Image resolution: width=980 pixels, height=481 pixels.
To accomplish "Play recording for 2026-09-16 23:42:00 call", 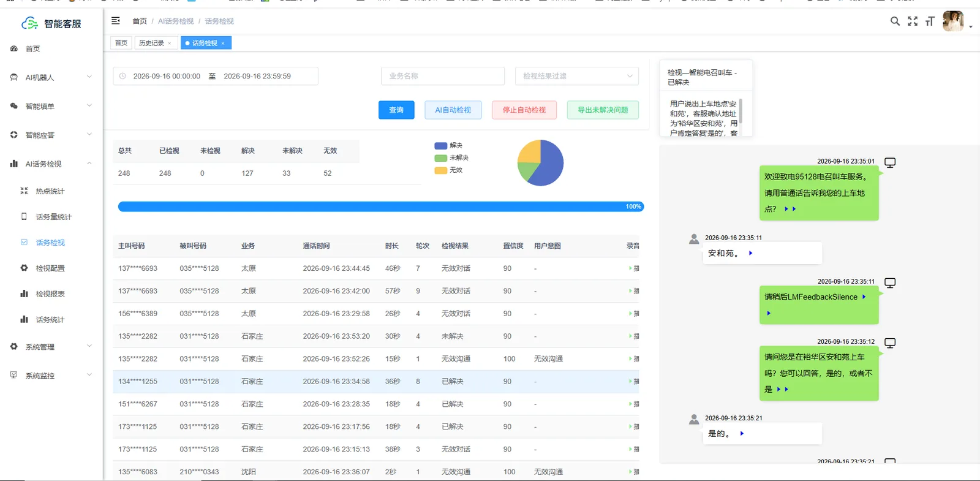I will pos(634,291).
